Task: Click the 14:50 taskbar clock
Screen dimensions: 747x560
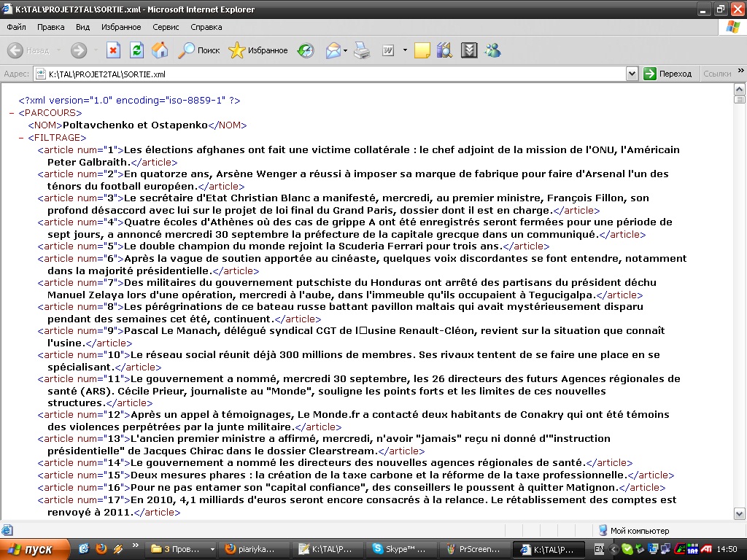Action: [727, 550]
